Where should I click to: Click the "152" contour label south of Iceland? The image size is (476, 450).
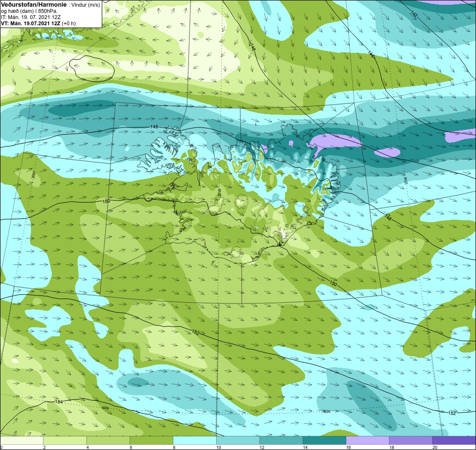click(x=196, y=332)
